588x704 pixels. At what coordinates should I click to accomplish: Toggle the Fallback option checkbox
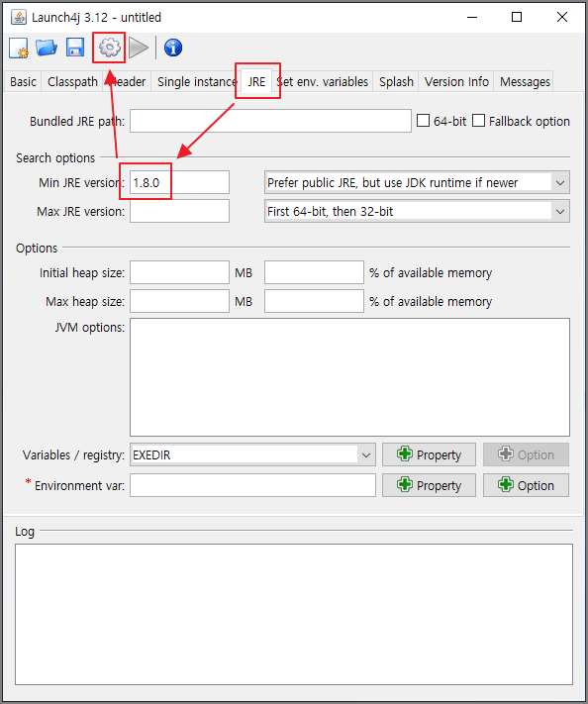point(478,121)
